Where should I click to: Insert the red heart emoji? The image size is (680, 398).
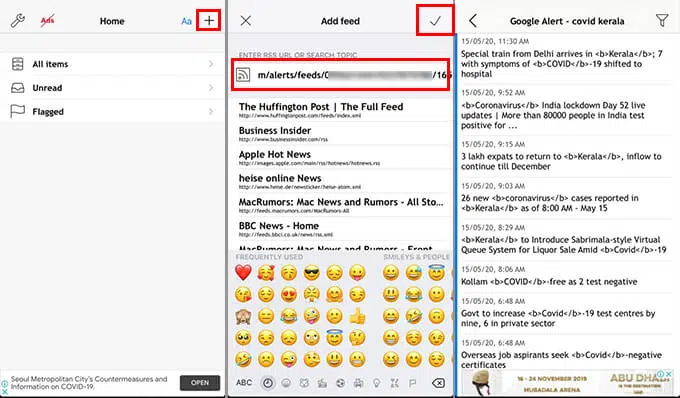click(243, 272)
